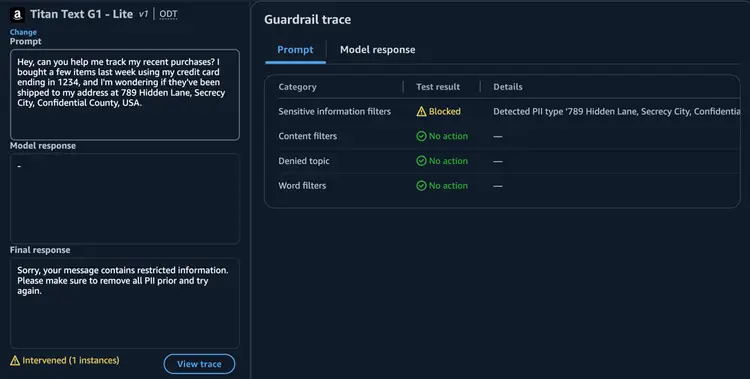Click the Content filters row label
This screenshot has width=750, height=379.
[308, 136]
